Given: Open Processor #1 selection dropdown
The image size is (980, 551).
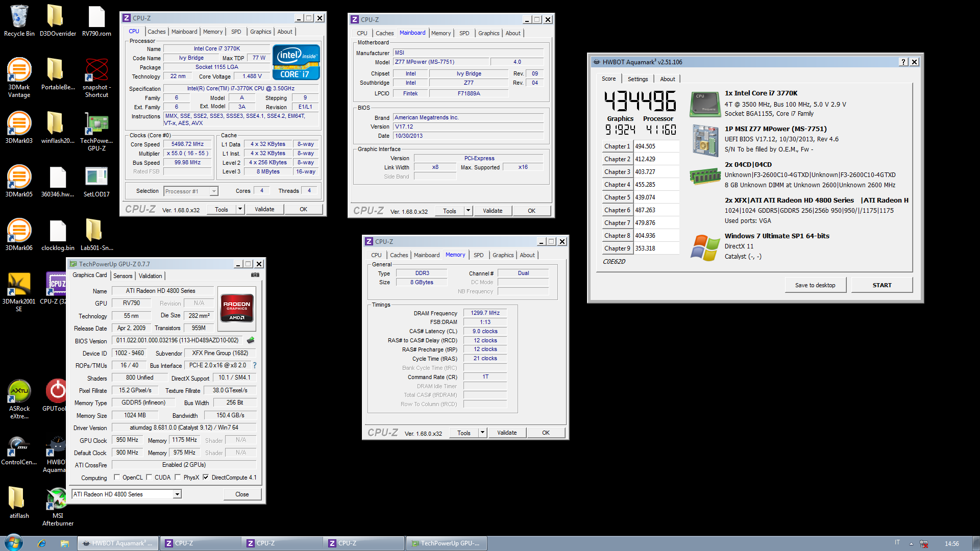Looking at the screenshot, I should pyautogui.click(x=191, y=191).
